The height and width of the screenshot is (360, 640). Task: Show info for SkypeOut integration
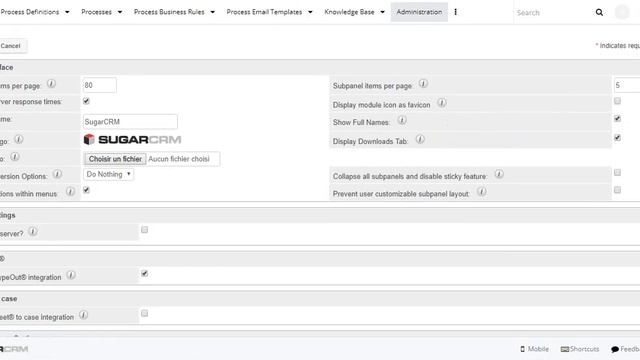point(71,275)
